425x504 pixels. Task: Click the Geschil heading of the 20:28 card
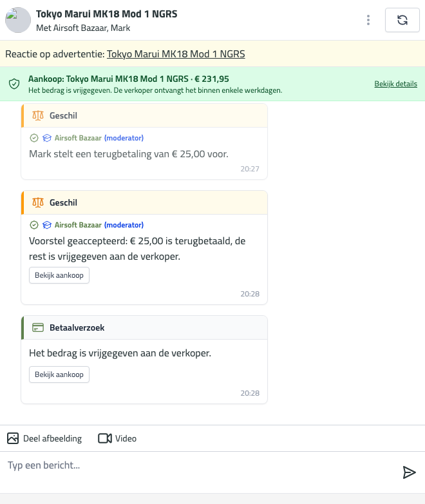click(x=63, y=203)
